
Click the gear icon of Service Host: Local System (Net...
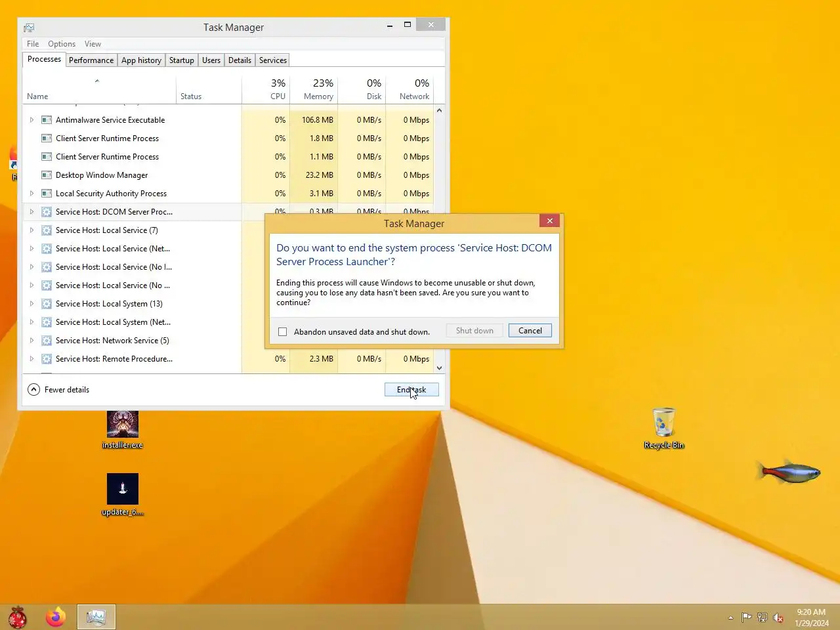click(x=47, y=322)
